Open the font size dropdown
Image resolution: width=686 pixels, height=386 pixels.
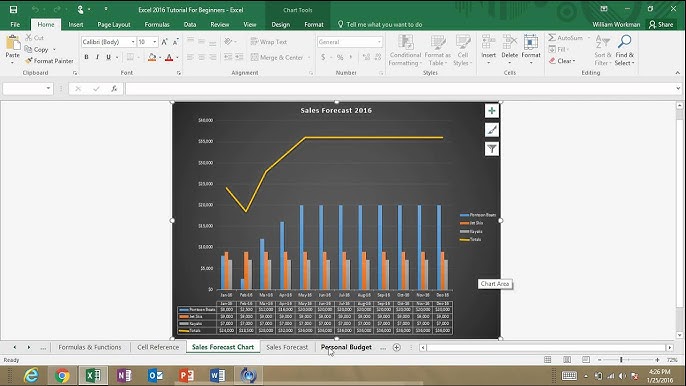[x=155, y=42]
